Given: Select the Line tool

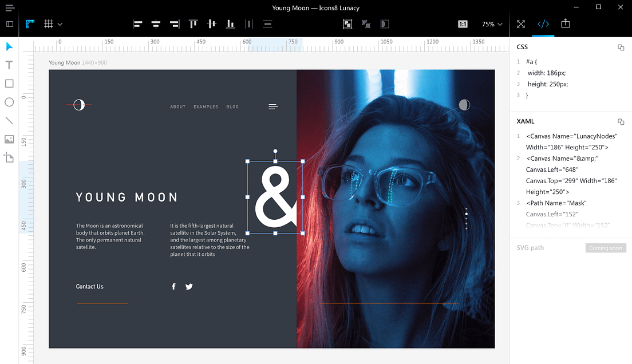Looking at the screenshot, I should 9,121.
